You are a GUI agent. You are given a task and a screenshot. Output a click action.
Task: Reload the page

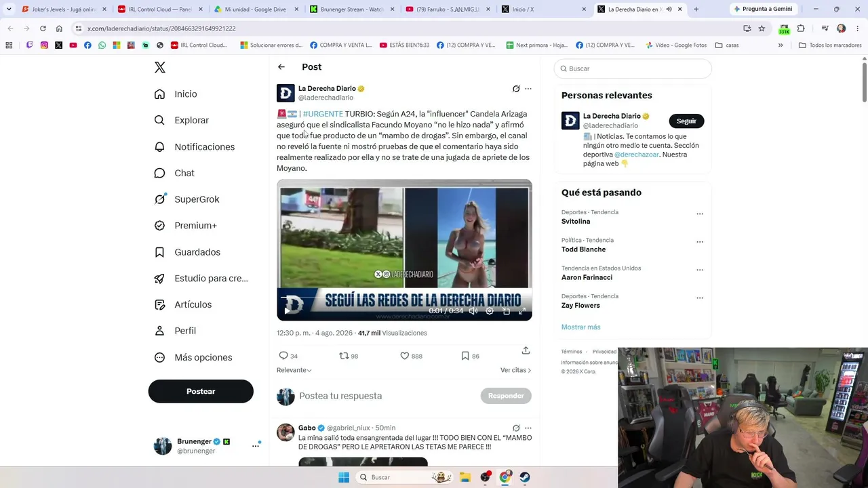tap(43, 28)
